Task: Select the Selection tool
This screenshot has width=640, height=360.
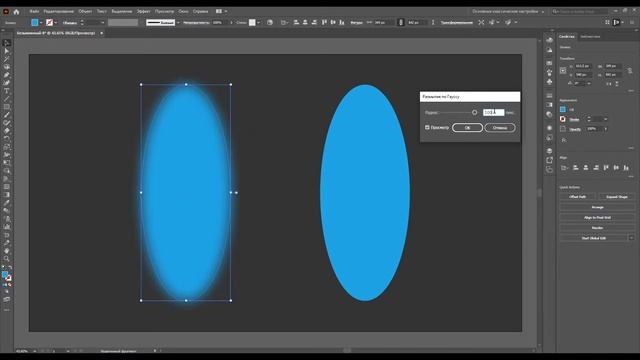Action: pyautogui.click(x=7, y=43)
